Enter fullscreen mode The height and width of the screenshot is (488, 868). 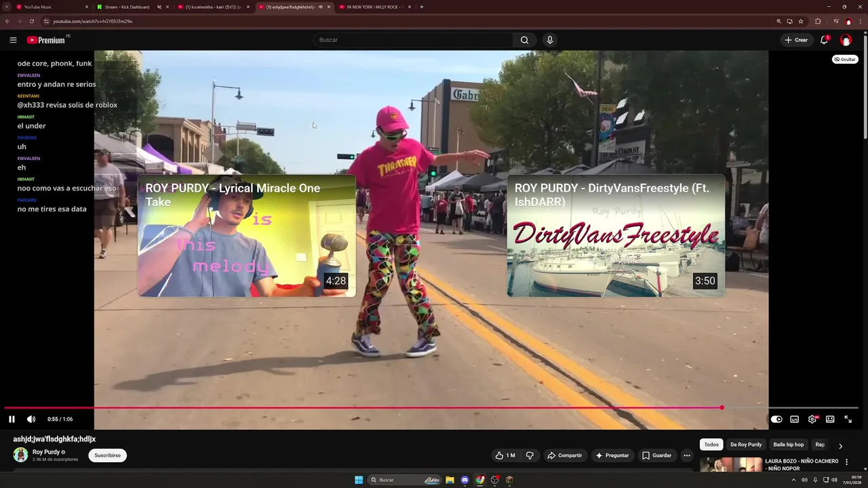[848, 420]
